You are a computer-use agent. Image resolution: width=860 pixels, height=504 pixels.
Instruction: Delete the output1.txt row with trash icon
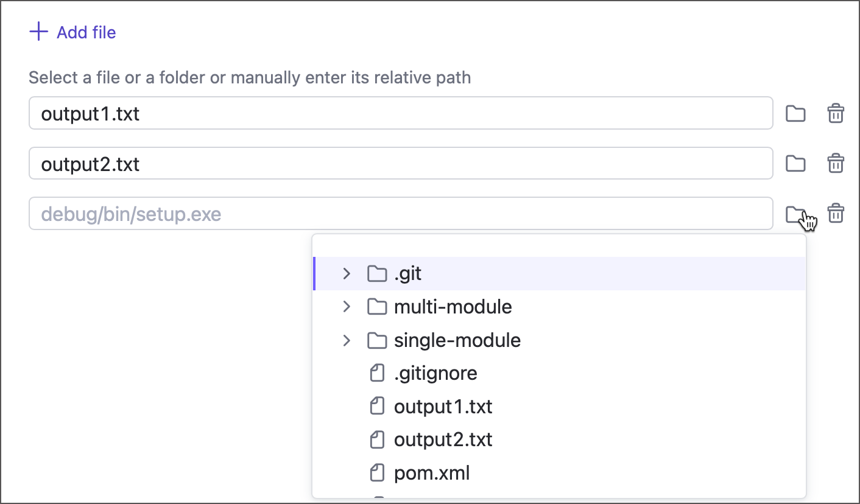point(836,114)
